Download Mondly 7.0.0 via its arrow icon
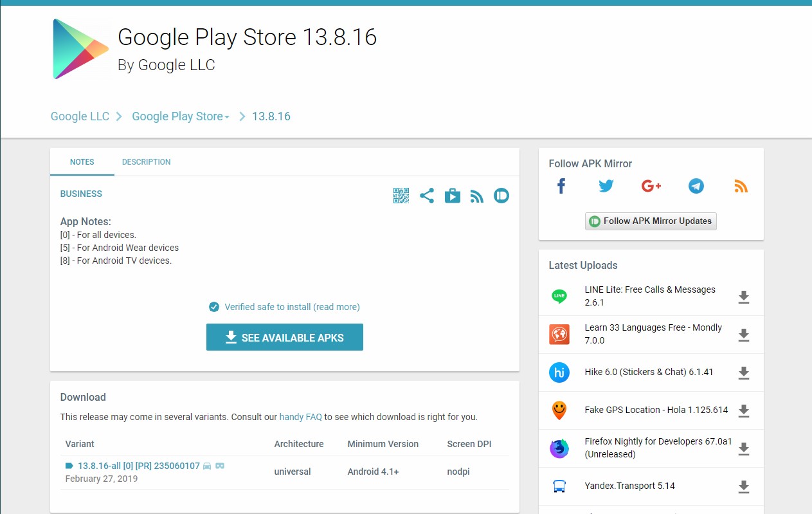Image resolution: width=812 pixels, height=514 pixels. pos(744,335)
